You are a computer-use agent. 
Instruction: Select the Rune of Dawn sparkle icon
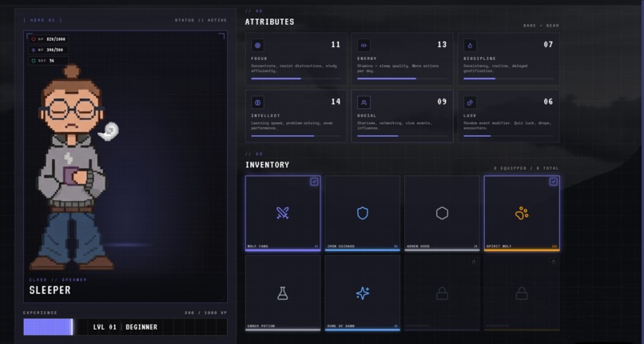[362, 293]
